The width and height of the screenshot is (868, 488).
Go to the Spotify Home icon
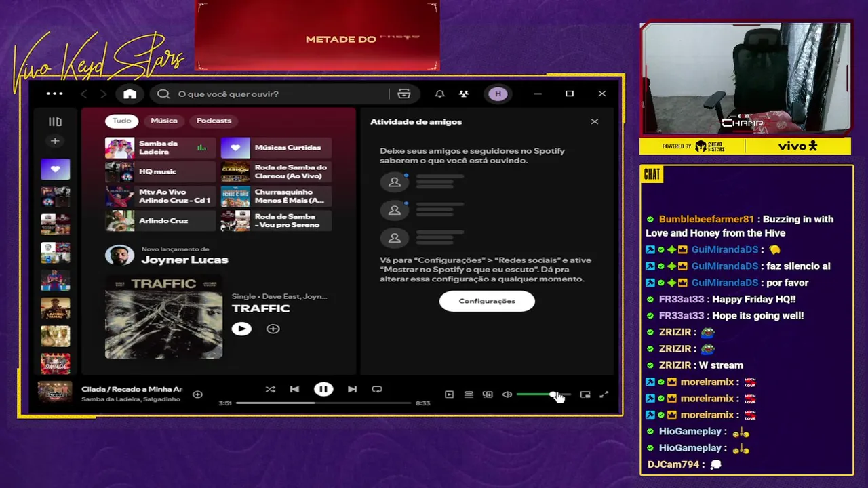tap(130, 94)
